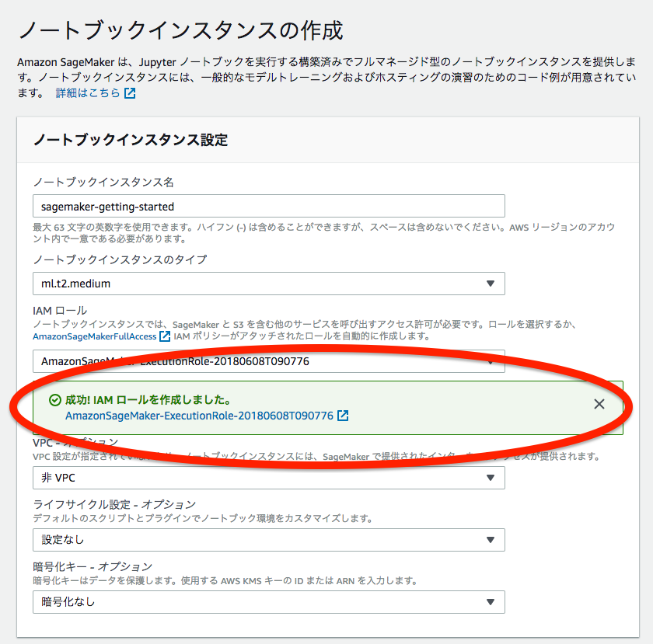Click external-link icon after ExecutionRole link
Viewport: 653px width, 644px height.
click(x=343, y=416)
